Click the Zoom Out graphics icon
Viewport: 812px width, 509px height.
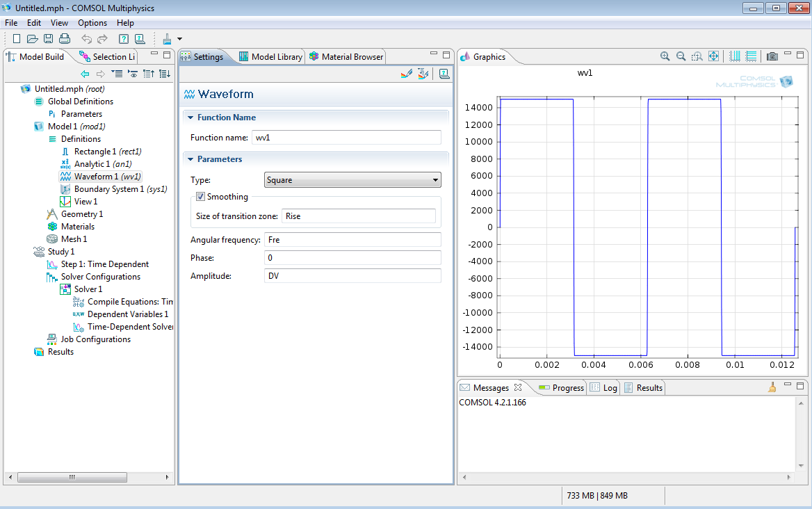click(x=681, y=56)
